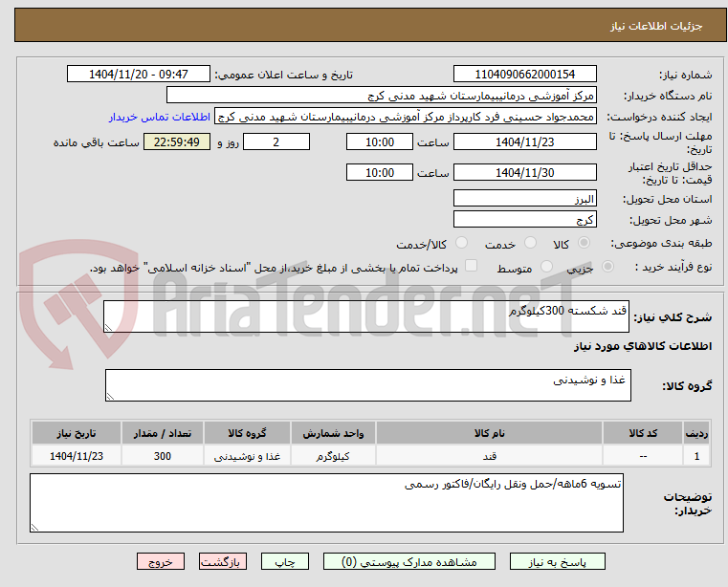Click the شرح کلی نیاز text area
This screenshot has width=728, height=587.
365,316
